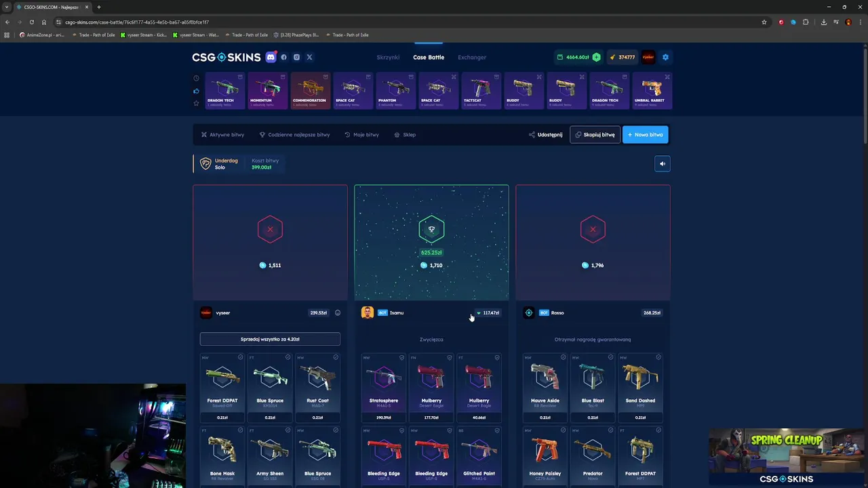This screenshot has height=488, width=868.
Task: Open the Discord link icon
Action: click(271, 57)
